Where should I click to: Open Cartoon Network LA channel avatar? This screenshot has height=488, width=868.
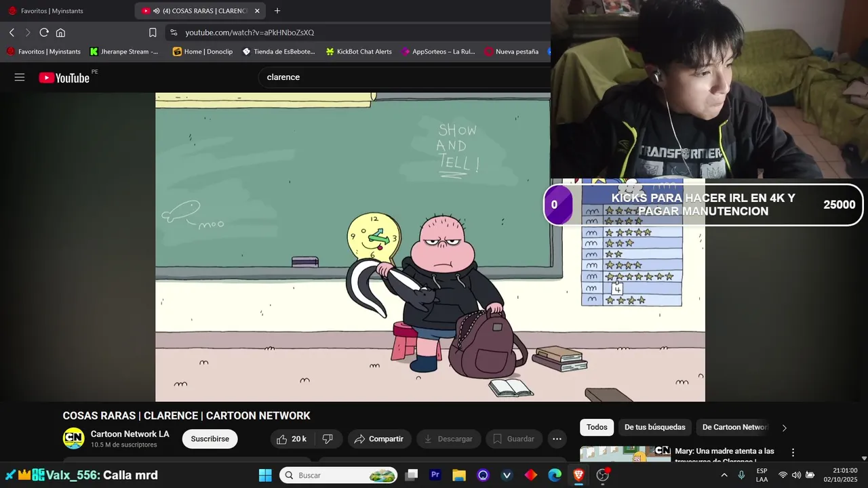click(74, 439)
